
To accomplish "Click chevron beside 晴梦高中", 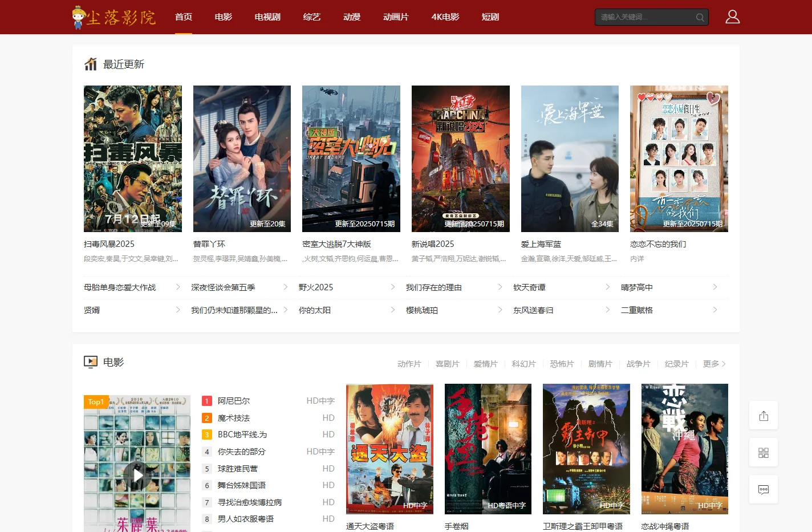I will [715, 287].
